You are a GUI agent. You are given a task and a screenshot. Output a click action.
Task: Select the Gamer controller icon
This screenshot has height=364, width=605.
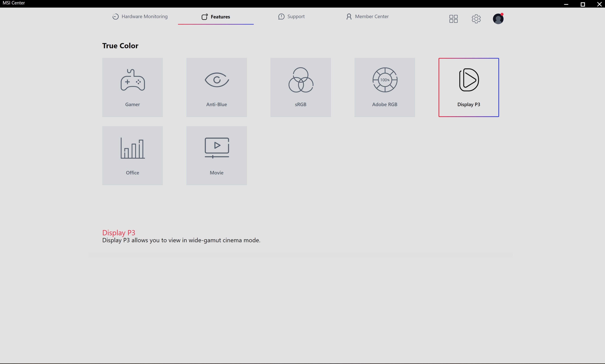click(x=133, y=80)
